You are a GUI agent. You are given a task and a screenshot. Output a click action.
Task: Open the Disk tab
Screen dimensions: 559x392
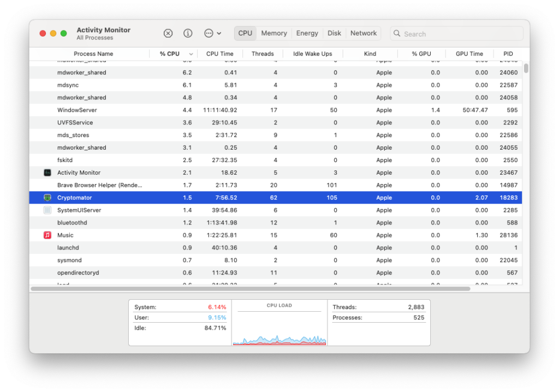point(334,33)
